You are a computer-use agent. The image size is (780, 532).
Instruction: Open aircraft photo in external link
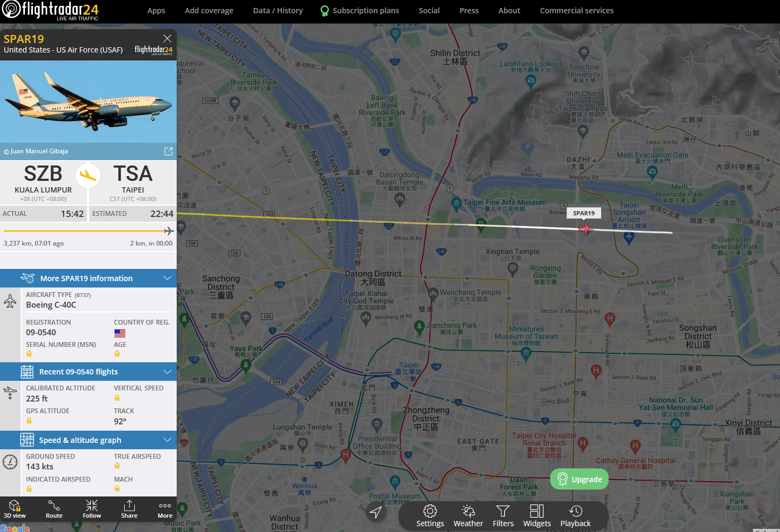[168, 151]
